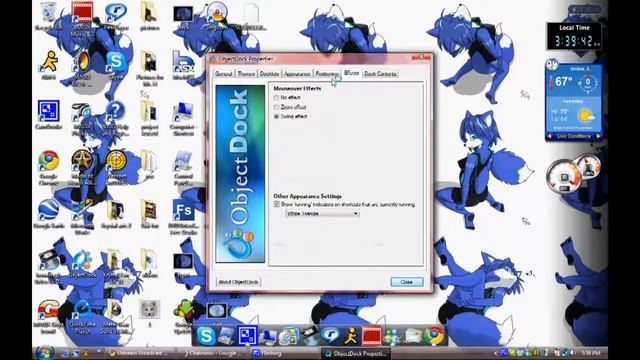This screenshot has height=360, width=640.
Task: Open the CamStudio desktop shortcut
Action: pyautogui.click(x=49, y=114)
